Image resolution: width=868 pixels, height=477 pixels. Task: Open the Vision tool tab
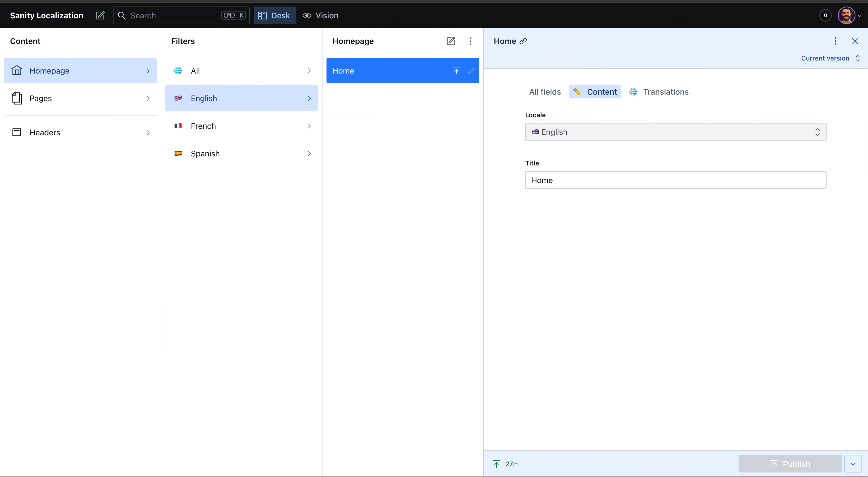[x=320, y=16]
